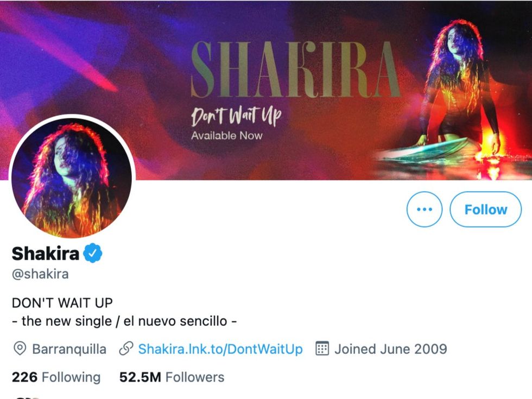This screenshot has height=399, width=532.
Task: Click the Shakira display name
Action: point(46,253)
